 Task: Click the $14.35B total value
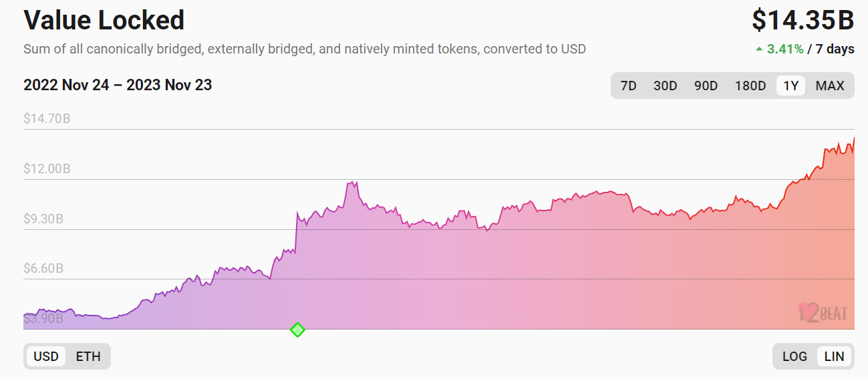coord(803,21)
